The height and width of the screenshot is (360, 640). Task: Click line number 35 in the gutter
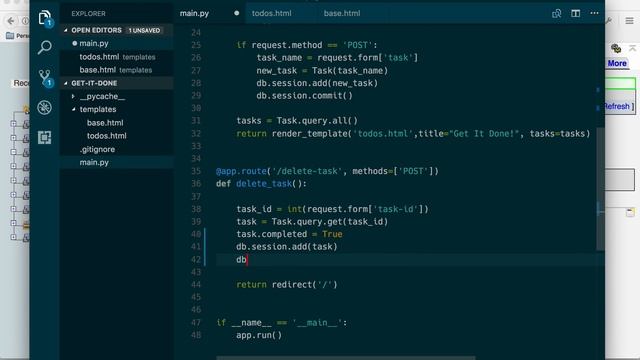196,171
